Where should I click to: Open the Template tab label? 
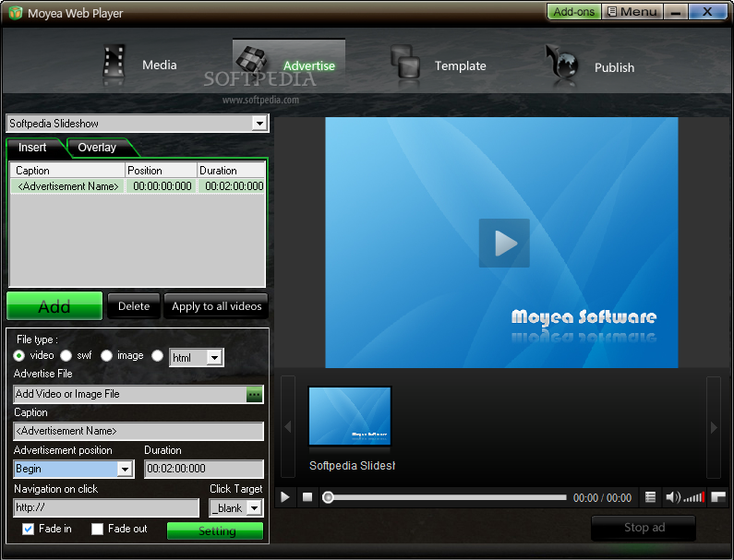click(x=460, y=66)
